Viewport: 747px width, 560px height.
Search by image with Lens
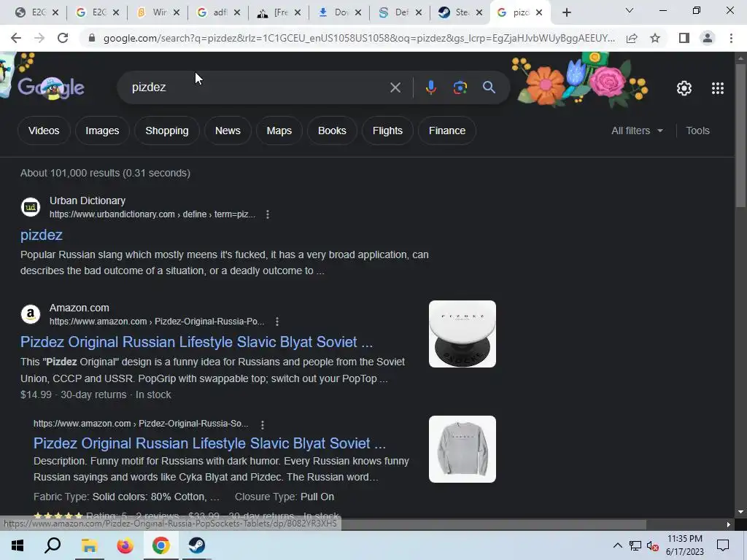(460, 87)
